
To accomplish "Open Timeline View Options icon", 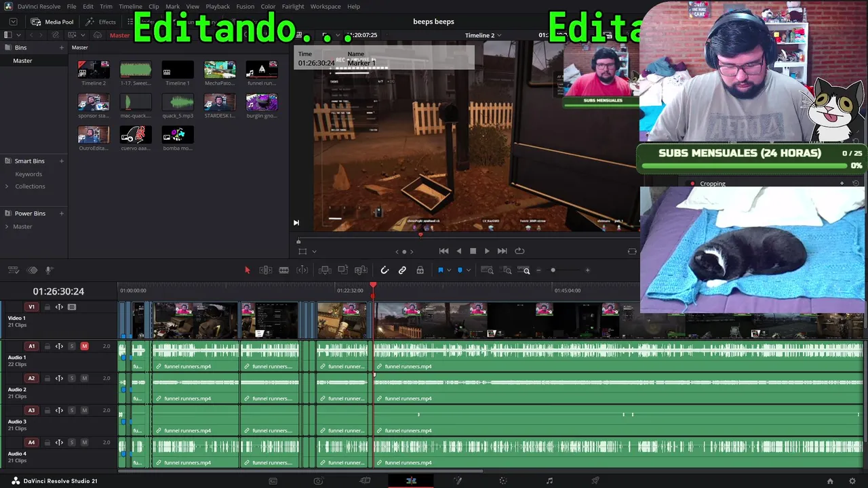I will pyautogui.click(x=13, y=270).
